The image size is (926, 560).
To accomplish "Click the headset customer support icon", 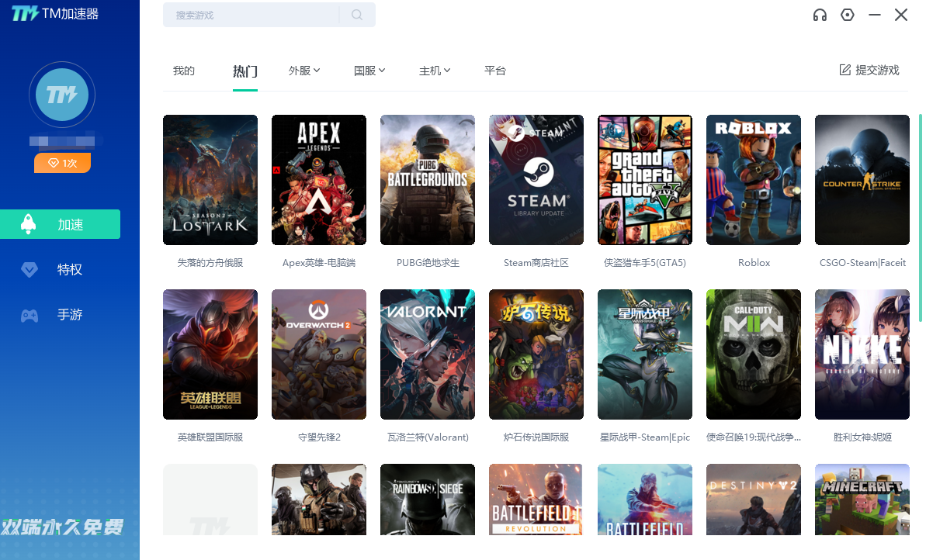I will (820, 15).
